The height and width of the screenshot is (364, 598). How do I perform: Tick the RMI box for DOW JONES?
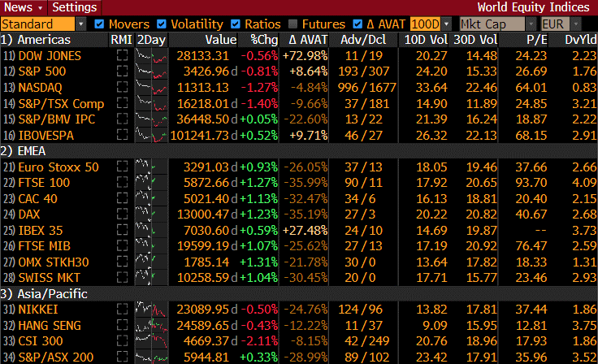click(122, 56)
